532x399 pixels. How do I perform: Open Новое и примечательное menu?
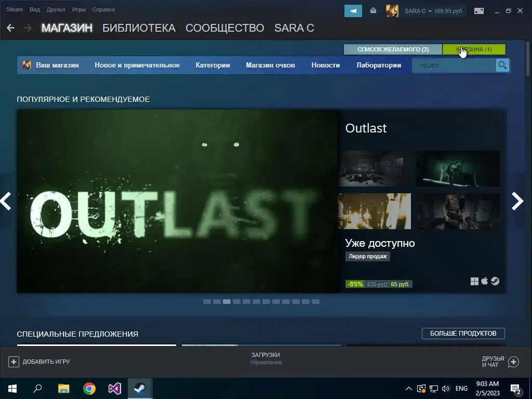pyautogui.click(x=137, y=65)
